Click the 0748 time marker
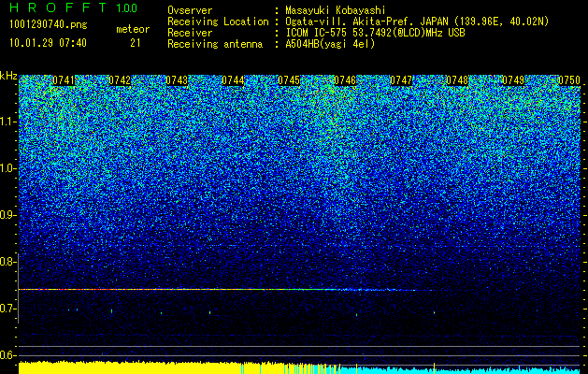Viewport: 588px width, 374px height. (x=457, y=80)
